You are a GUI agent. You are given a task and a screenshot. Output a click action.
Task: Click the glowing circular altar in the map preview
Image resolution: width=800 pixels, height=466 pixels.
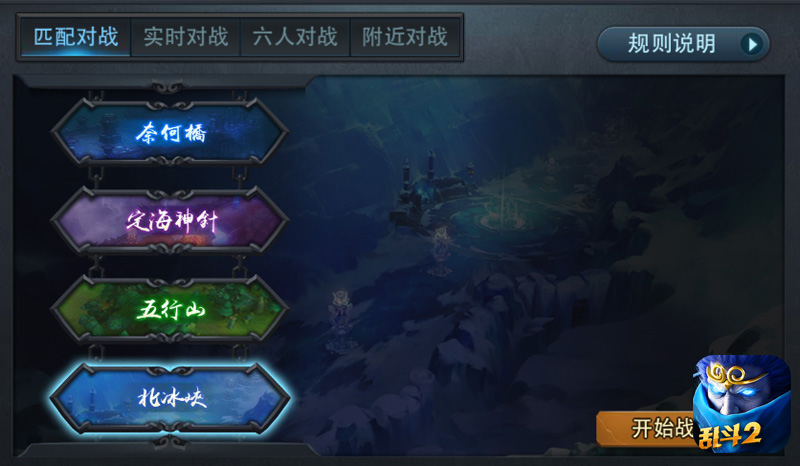point(503,220)
